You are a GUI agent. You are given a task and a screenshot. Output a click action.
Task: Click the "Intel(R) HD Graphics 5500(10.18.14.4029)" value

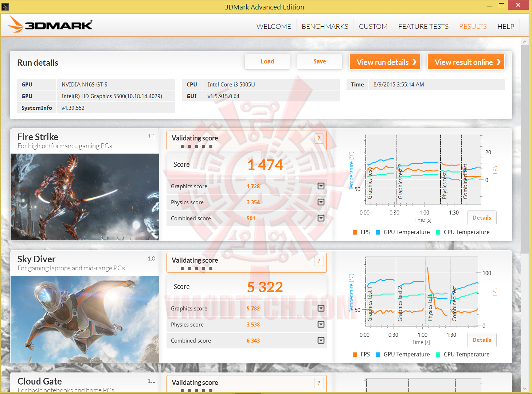click(112, 96)
